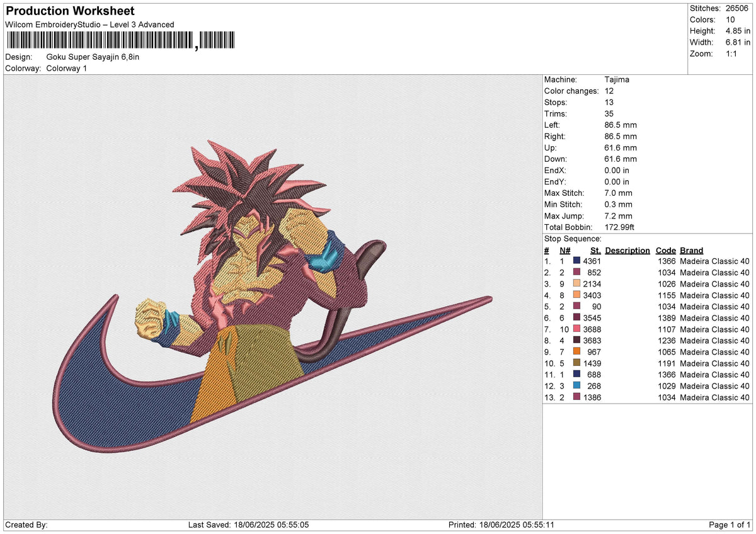The height and width of the screenshot is (534, 756).
Task: Click the color swatch for stop 2
Action: pyautogui.click(x=576, y=273)
